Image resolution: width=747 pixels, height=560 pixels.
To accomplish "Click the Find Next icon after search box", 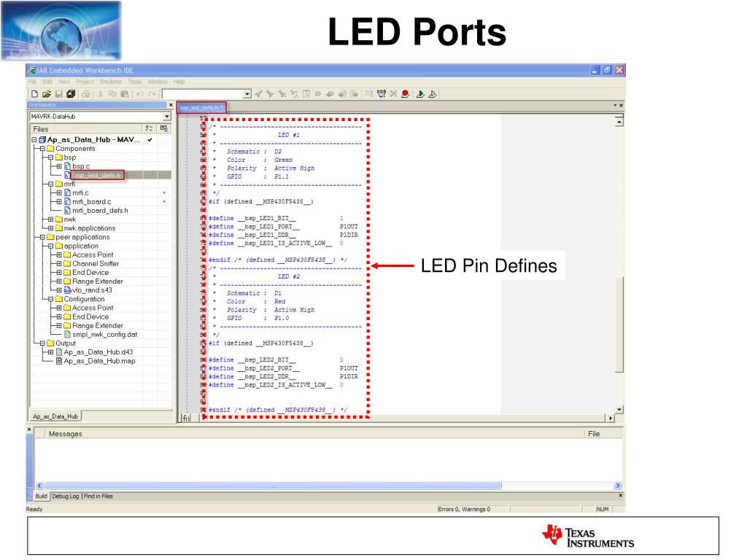I will click(259, 94).
